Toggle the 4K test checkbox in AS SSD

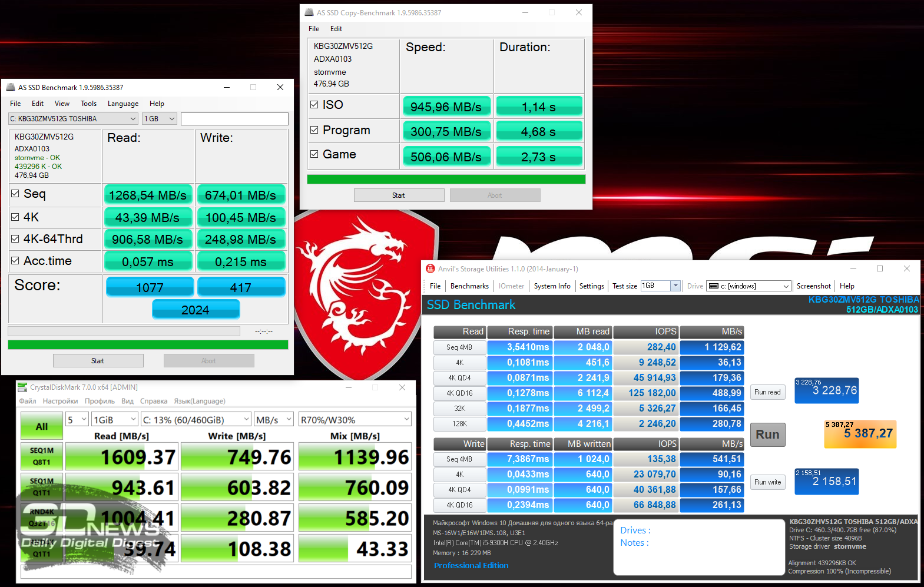click(15, 217)
